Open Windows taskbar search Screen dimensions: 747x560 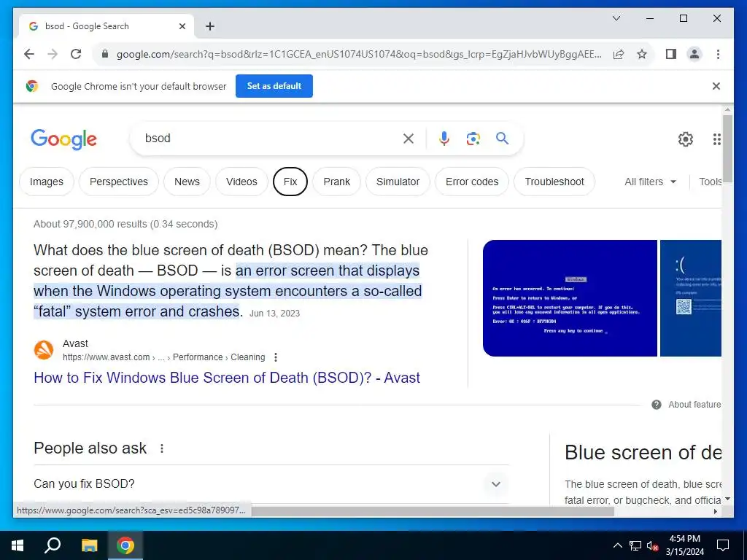tap(53, 545)
